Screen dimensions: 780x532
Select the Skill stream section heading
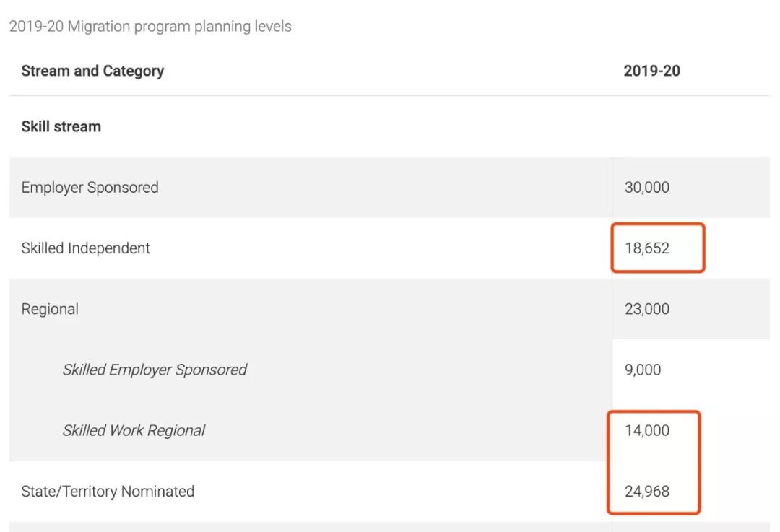(61, 126)
